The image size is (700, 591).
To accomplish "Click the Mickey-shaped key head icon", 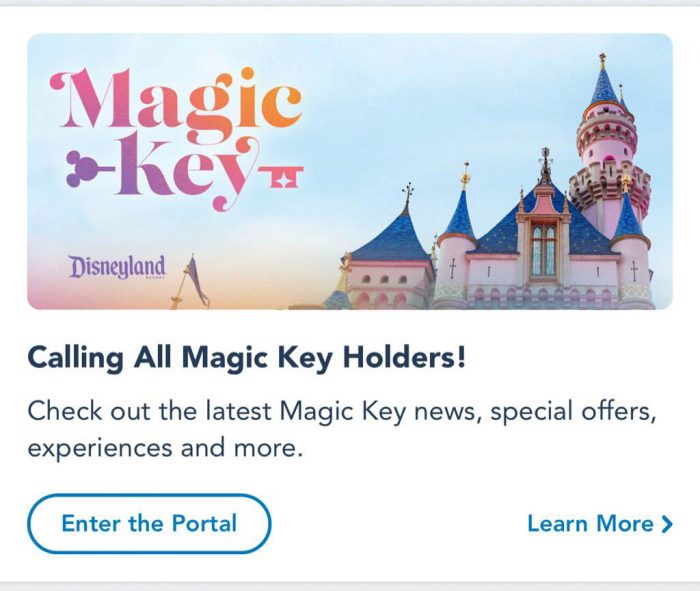I will 79,169.
